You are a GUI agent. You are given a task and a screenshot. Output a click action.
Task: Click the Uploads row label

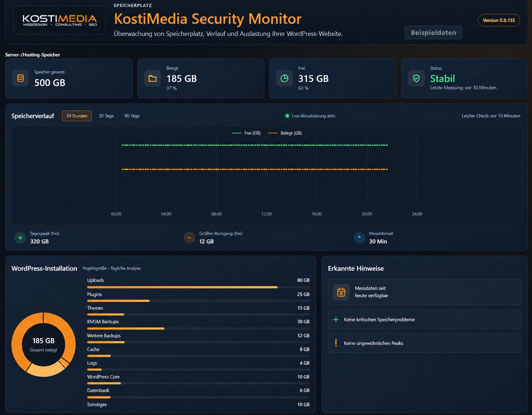point(96,280)
